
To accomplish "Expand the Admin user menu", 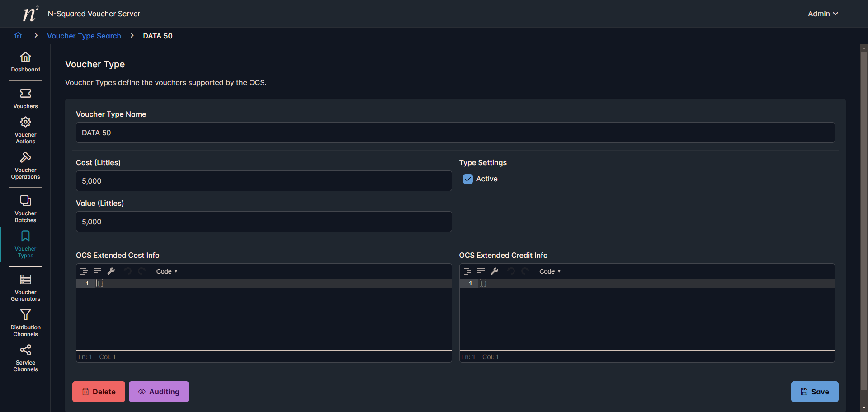I will pos(822,14).
